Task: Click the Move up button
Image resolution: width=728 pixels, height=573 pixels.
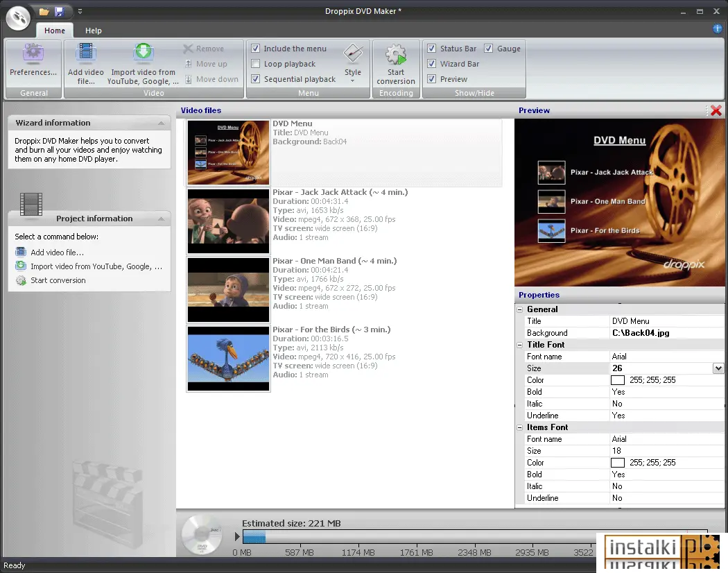Action: coord(206,64)
